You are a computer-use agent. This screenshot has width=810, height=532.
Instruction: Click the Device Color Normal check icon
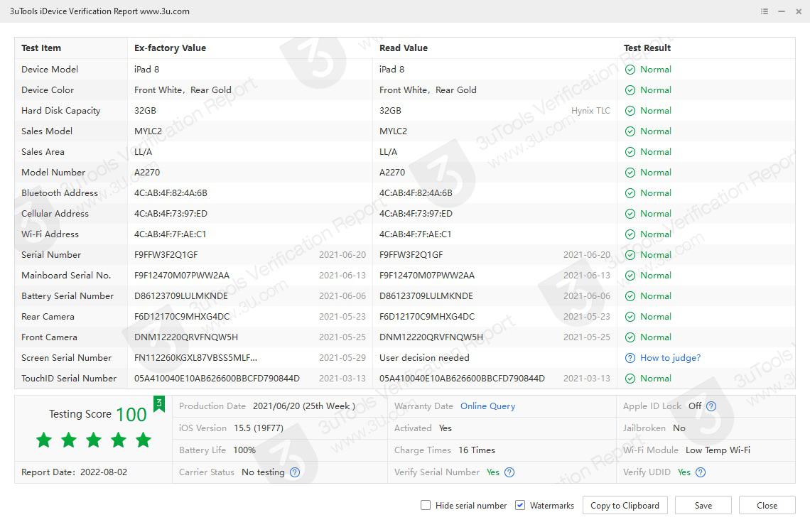click(630, 90)
